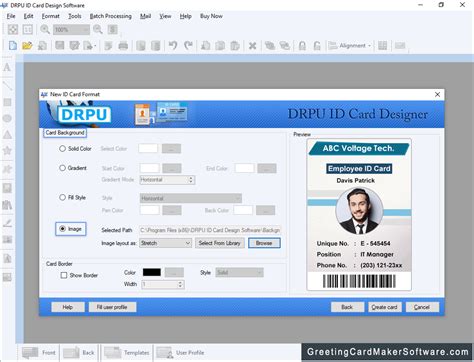Click the New document icon
This screenshot has width=474, height=362.
point(13,45)
